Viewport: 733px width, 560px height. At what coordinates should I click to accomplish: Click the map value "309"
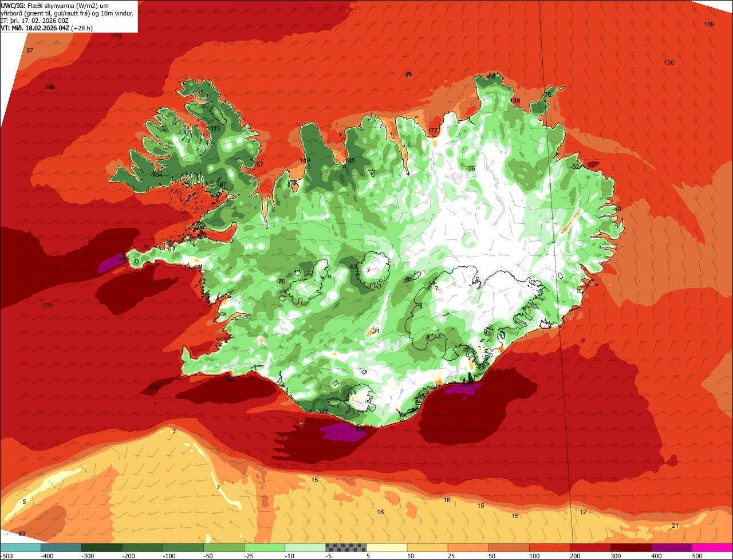coord(153,387)
